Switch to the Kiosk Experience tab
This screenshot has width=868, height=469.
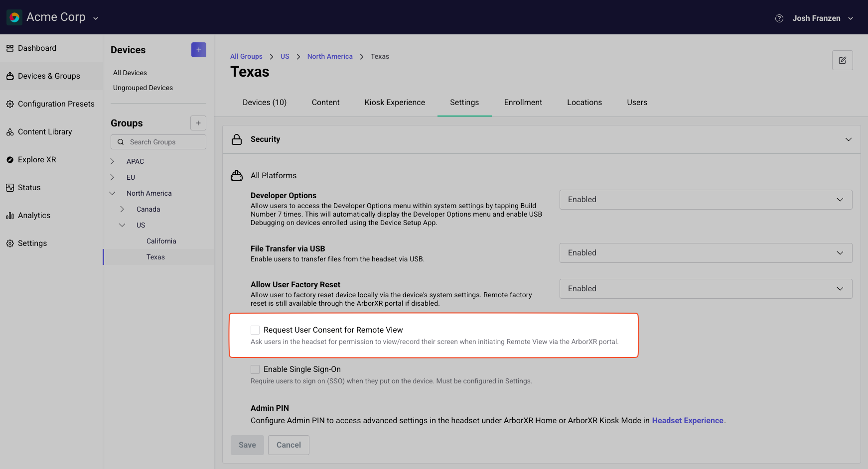395,103
